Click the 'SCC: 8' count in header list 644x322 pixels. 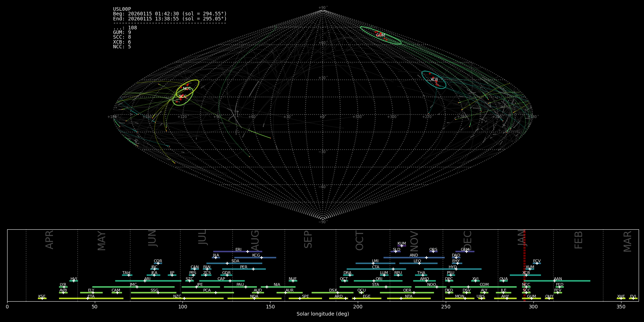pos(122,37)
